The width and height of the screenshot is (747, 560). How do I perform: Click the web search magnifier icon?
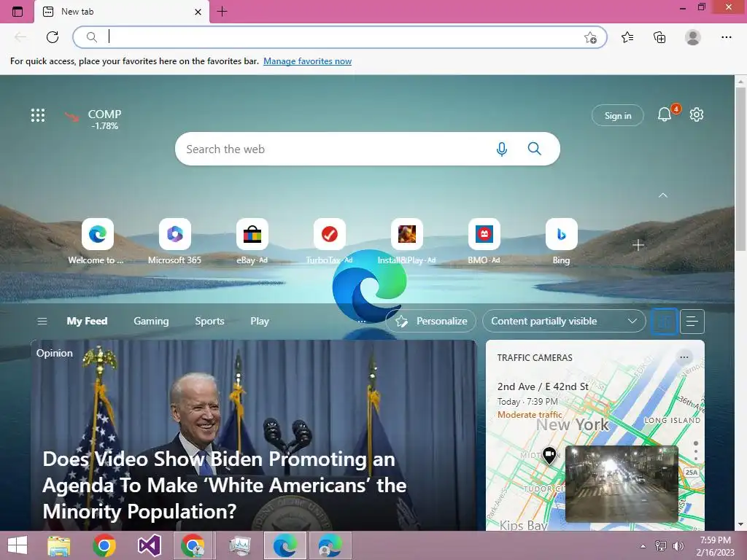click(x=534, y=149)
